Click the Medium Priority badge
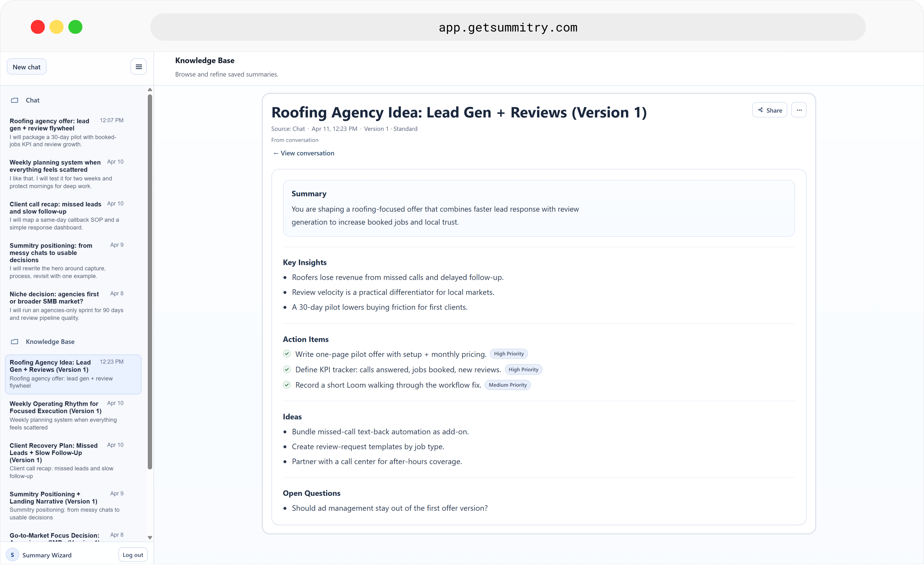The width and height of the screenshot is (924, 577). (507, 385)
